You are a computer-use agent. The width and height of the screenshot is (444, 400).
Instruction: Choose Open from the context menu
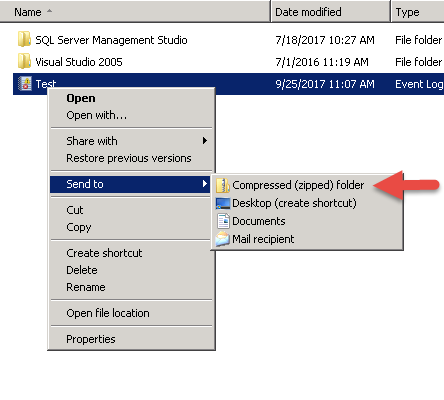point(81,98)
